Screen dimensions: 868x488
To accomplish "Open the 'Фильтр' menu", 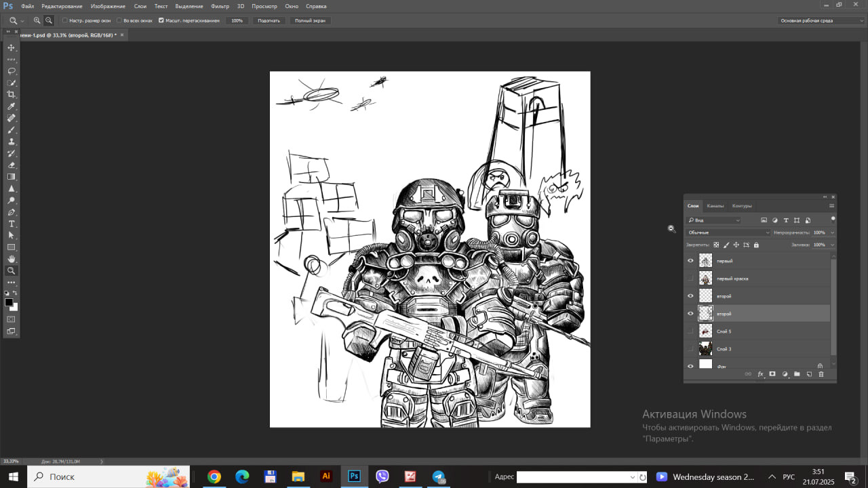I will [220, 6].
